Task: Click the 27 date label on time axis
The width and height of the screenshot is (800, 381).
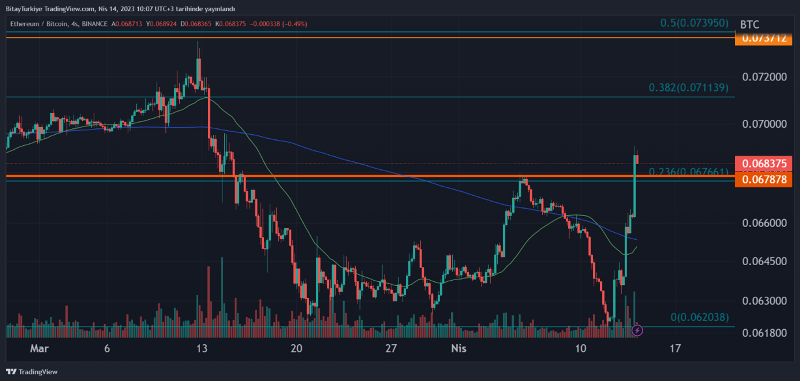Action: coord(391,349)
